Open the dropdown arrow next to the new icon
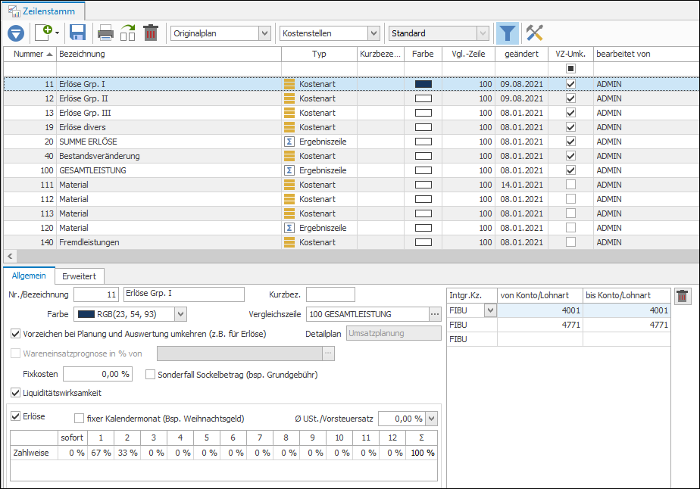The width and height of the screenshot is (700, 489). (57, 33)
